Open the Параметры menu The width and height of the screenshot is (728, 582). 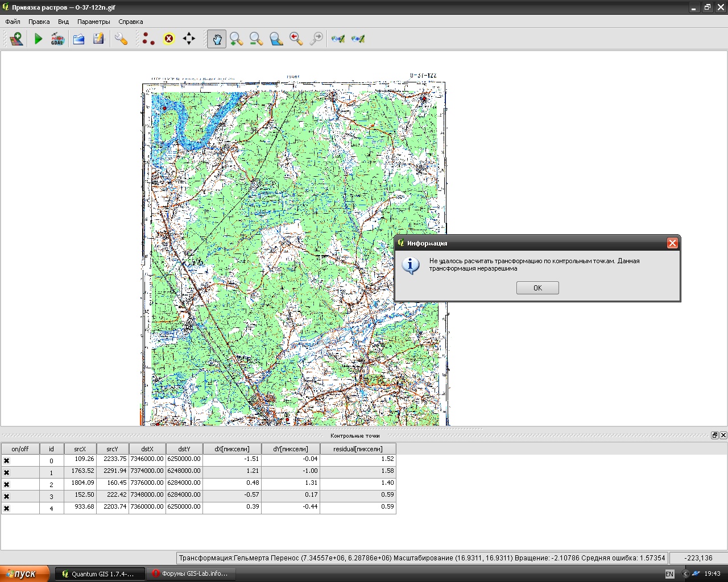pyautogui.click(x=93, y=22)
